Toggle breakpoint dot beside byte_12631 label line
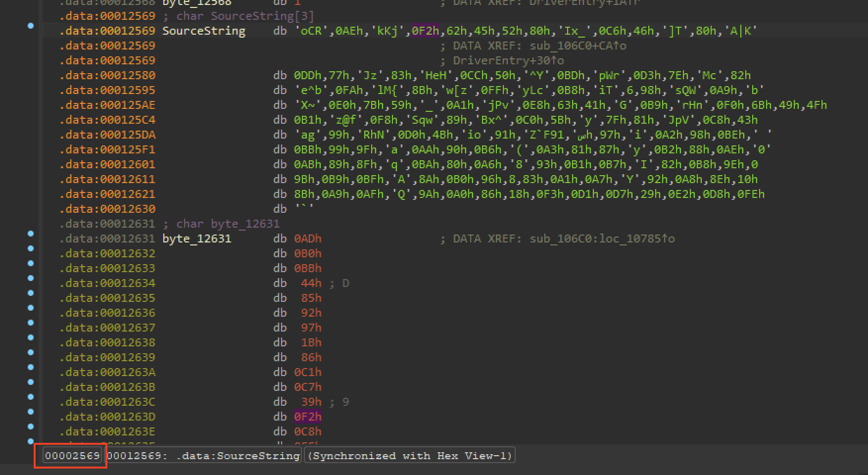Image resolution: width=868 pixels, height=475 pixels. (x=31, y=233)
